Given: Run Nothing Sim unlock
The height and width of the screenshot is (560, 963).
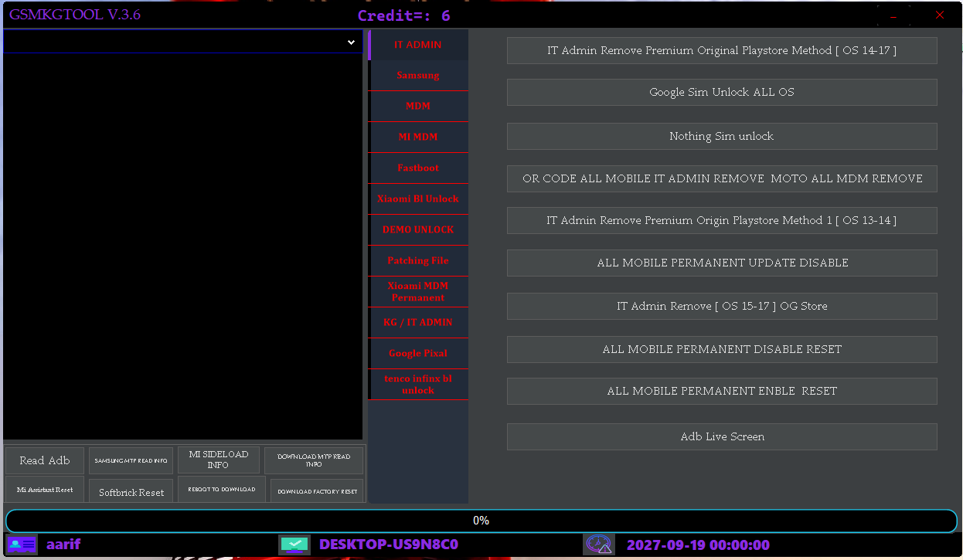Looking at the screenshot, I should (x=722, y=136).
